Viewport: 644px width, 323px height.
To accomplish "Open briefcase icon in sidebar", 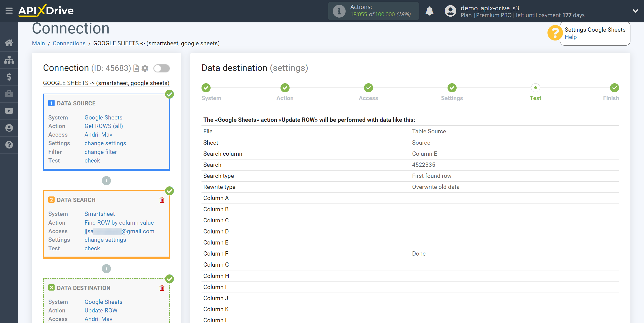I will point(9,94).
